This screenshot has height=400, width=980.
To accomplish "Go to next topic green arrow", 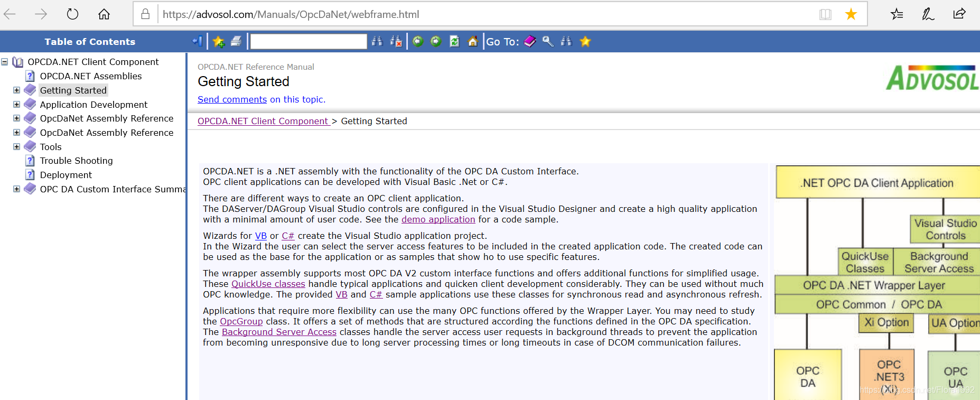I will pyautogui.click(x=436, y=41).
